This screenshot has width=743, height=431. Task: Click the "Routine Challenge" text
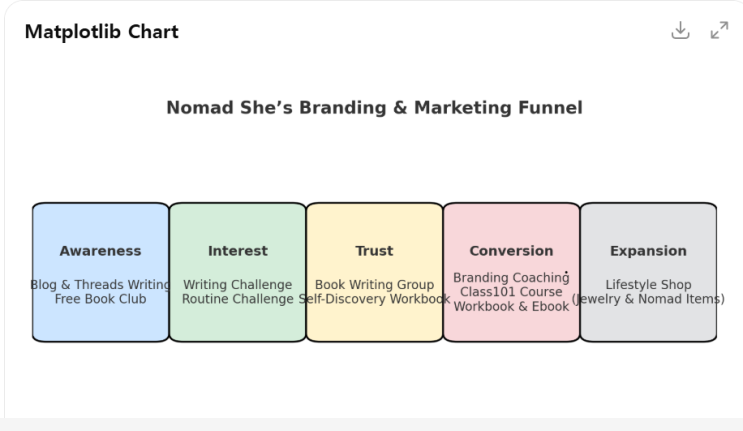[238, 299]
